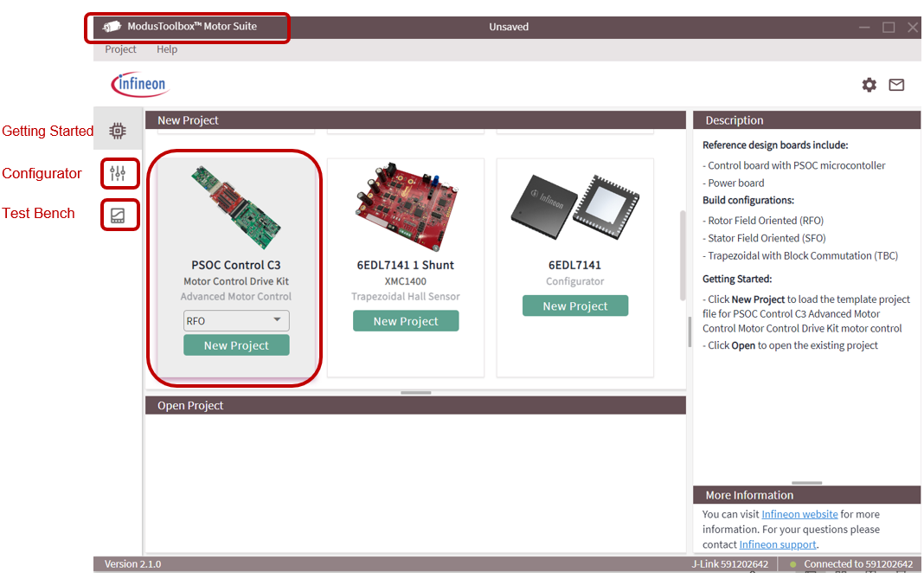Viewport: 924px width, 579px height.
Task: Click the More Information panel header
Action: [x=806, y=495]
